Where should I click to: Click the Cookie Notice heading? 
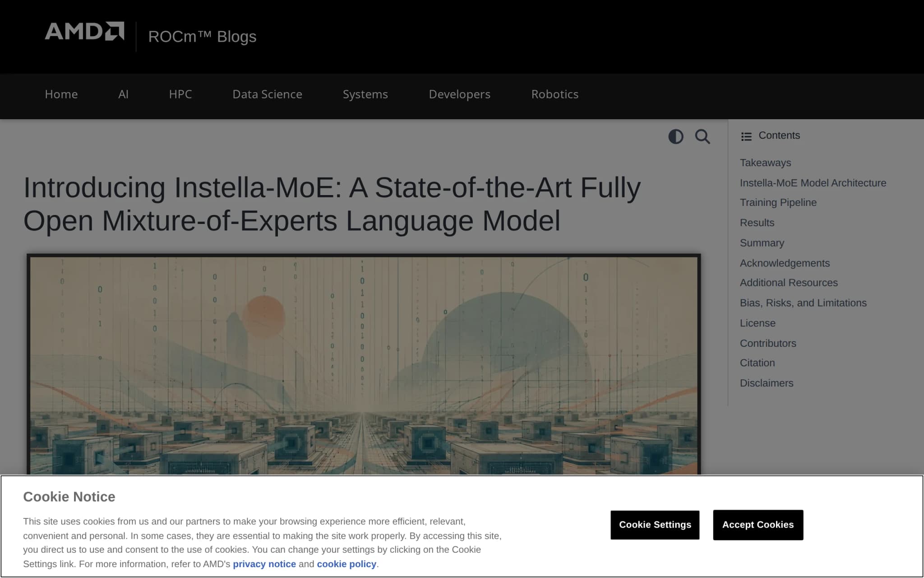pos(69,497)
